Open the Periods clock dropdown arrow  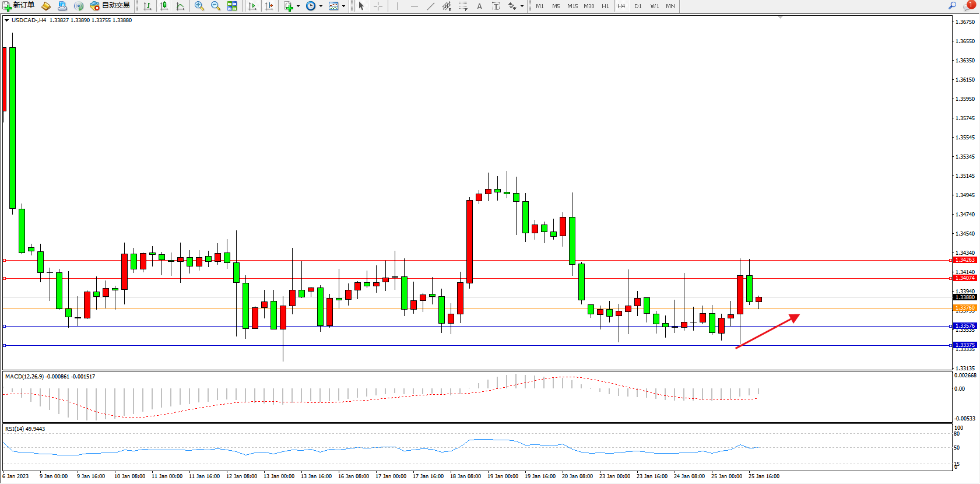coord(321,6)
